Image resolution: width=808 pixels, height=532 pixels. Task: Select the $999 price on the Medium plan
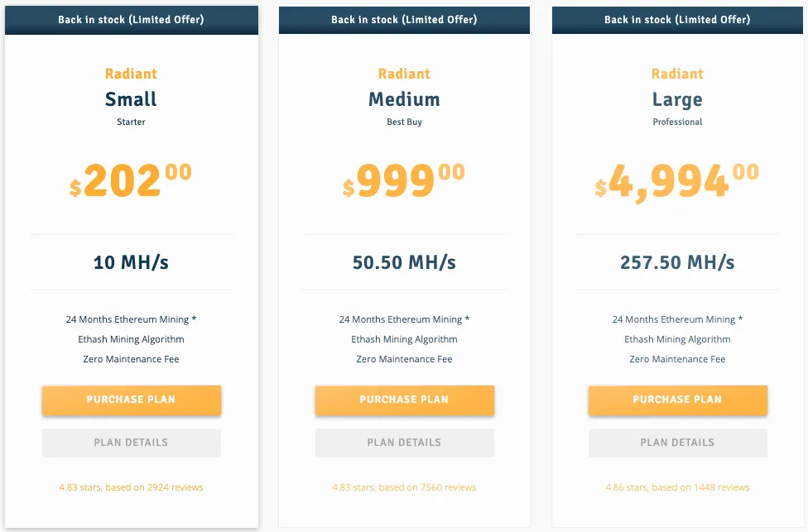coord(402,180)
